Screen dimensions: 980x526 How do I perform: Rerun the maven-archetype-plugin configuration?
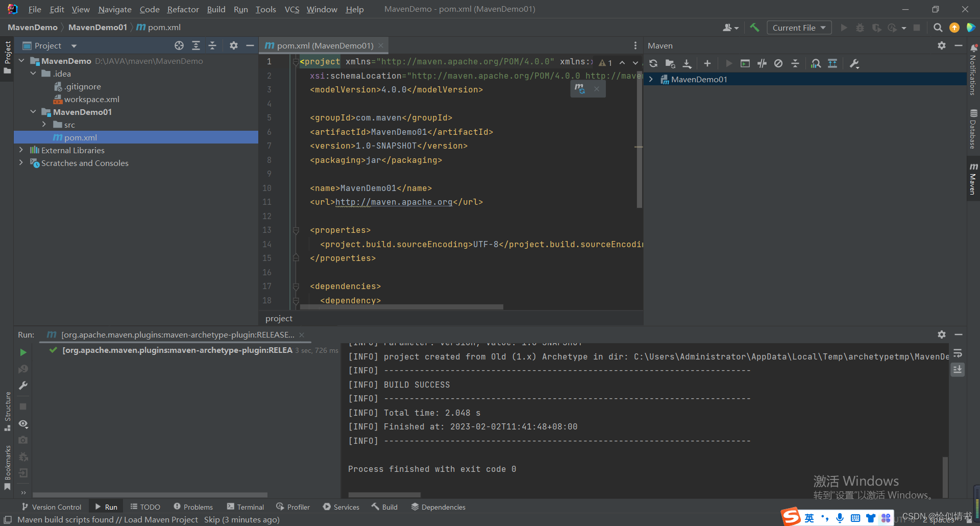(22, 352)
